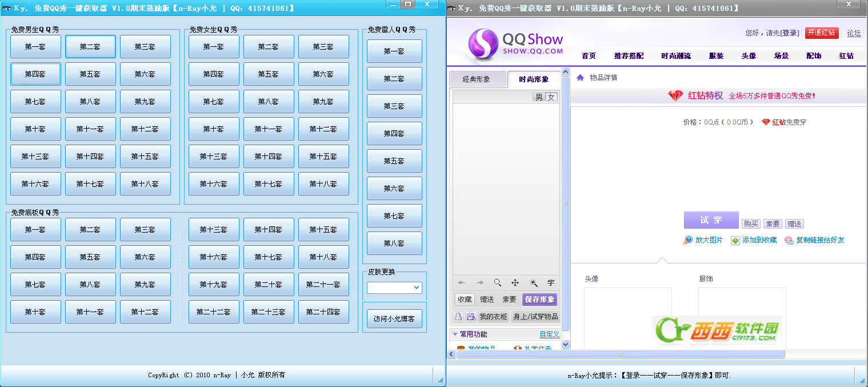The height and width of the screenshot is (387, 868).
Task: Click the horizontal scrollbar left arrow
Action: pyautogui.click(x=451, y=354)
